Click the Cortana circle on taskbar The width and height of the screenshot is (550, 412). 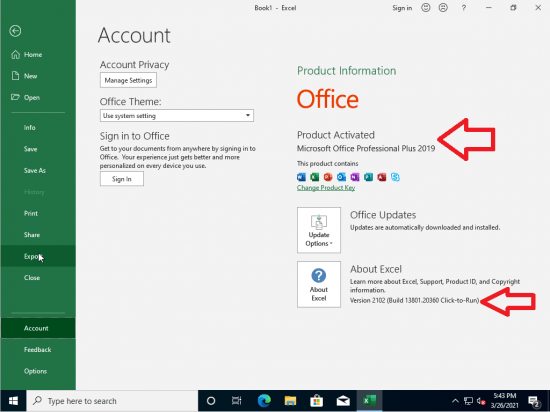tap(211, 401)
